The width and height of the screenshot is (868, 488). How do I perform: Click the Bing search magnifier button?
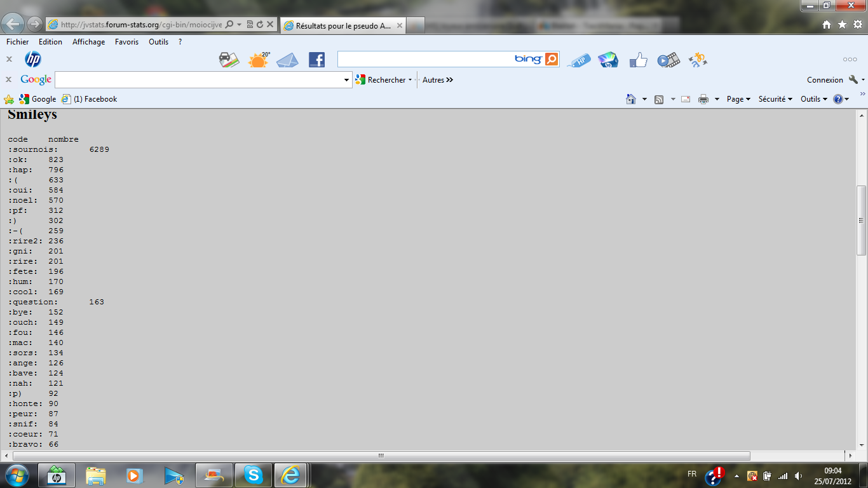point(552,59)
